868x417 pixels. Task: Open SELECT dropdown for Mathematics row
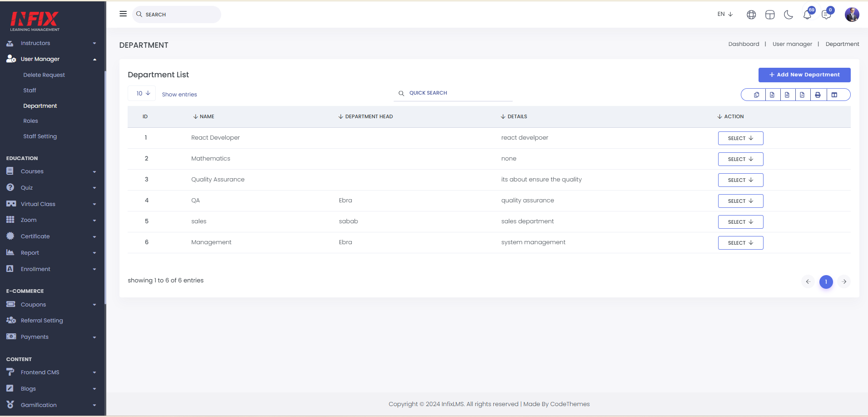740,159
